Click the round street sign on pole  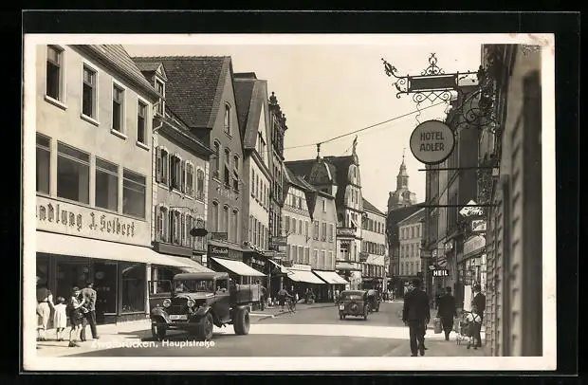coord(198,232)
